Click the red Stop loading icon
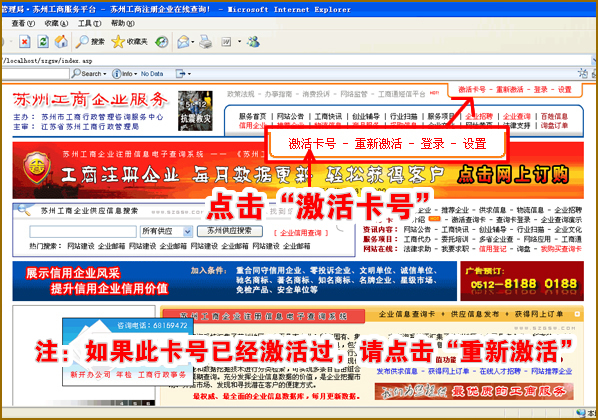This screenshot has height=420, width=598. pyautogui.click(x=24, y=42)
